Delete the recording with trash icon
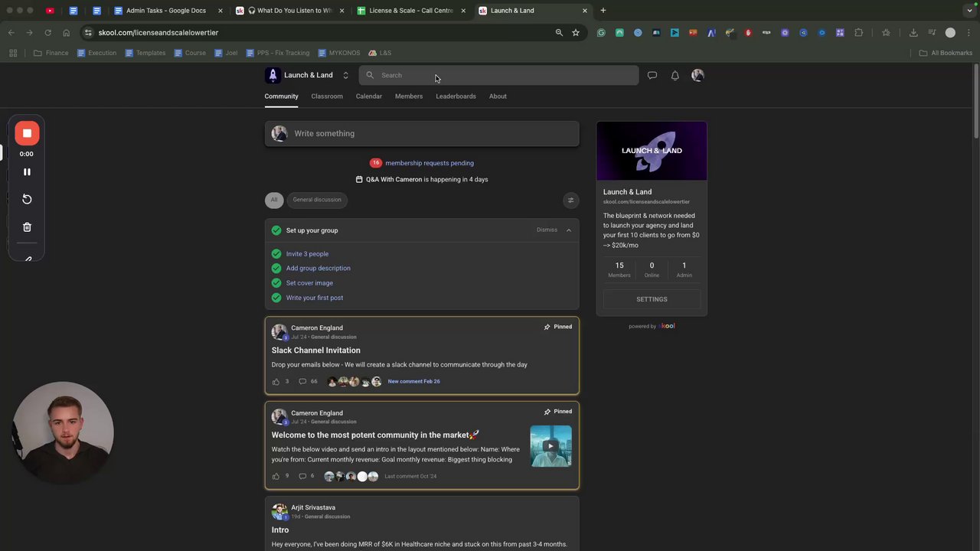 click(x=27, y=227)
